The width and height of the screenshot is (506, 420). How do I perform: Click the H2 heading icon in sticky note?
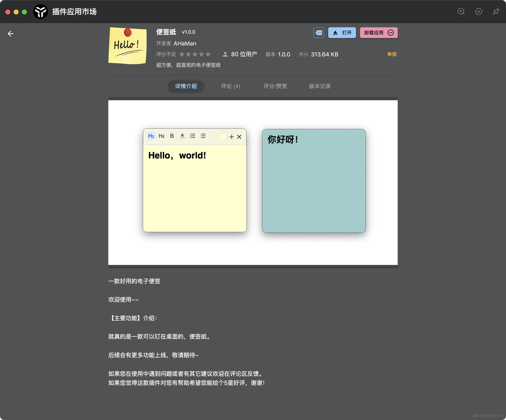click(161, 136)
